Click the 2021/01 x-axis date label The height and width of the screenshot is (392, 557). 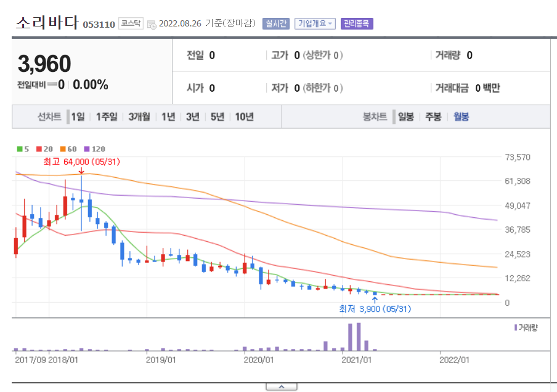pyautogui.click(x=356, y=360)
